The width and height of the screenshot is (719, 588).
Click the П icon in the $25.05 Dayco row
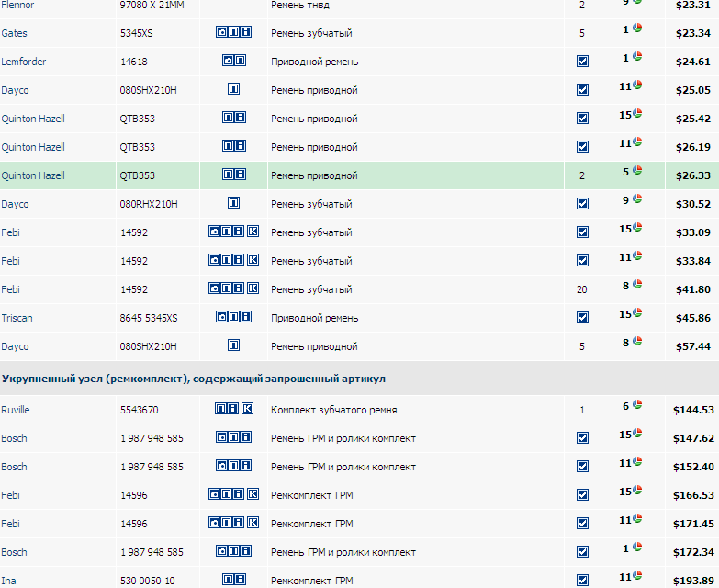pyautogui.click(x=234, y=88)
